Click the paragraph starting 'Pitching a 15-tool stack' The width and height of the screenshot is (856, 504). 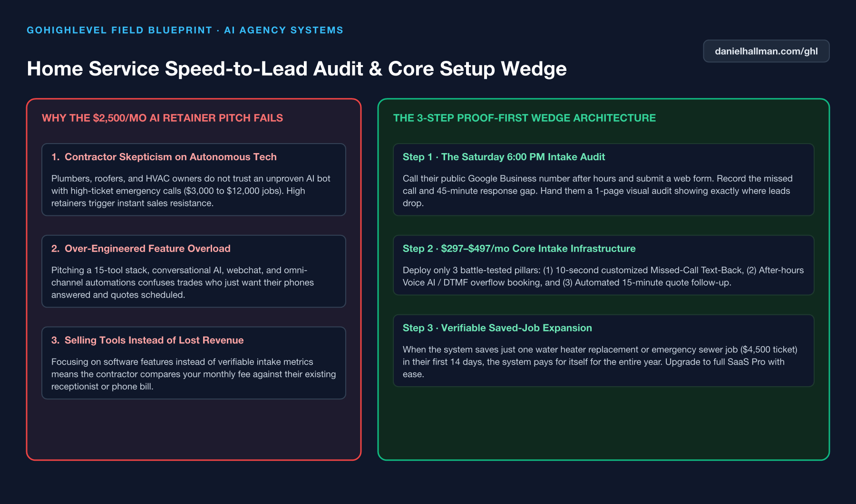point(183,282)
